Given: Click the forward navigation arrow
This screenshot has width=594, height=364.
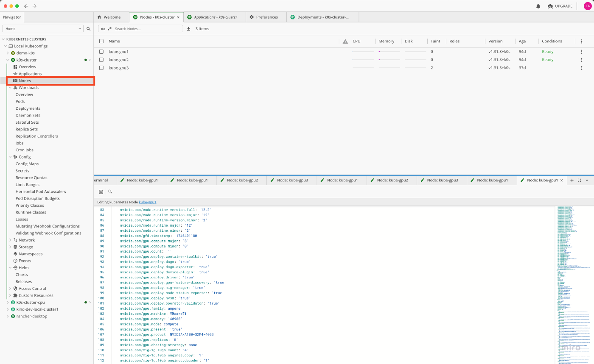Looking at the screenshot, I should coord(34,6).
